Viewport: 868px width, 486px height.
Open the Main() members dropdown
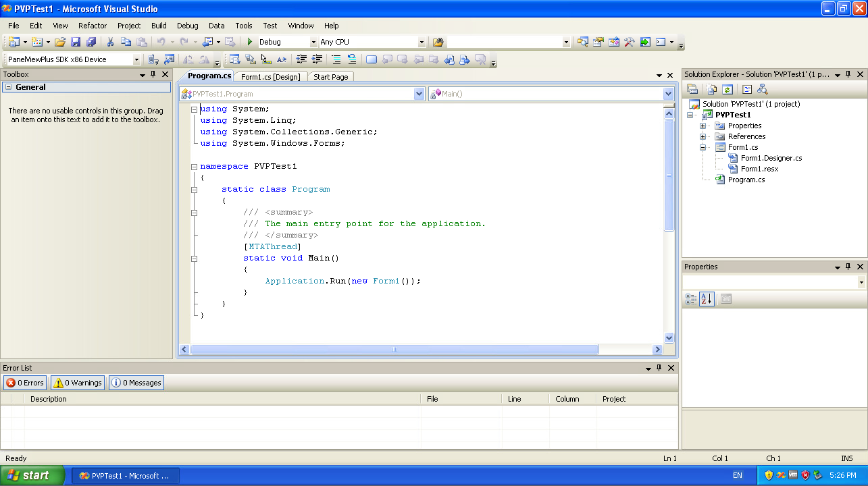point(669,94)
